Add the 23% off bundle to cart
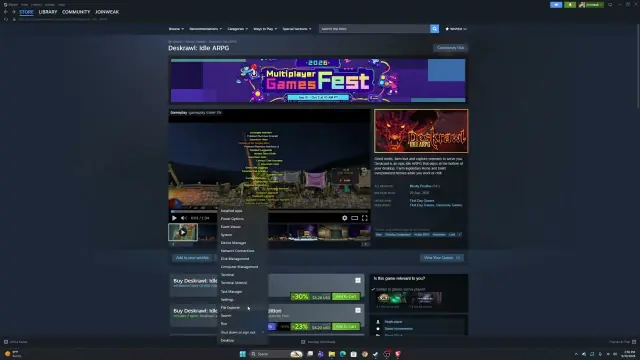Image resolution: width=640 pixels, height=360 pixels. point(346,327)
